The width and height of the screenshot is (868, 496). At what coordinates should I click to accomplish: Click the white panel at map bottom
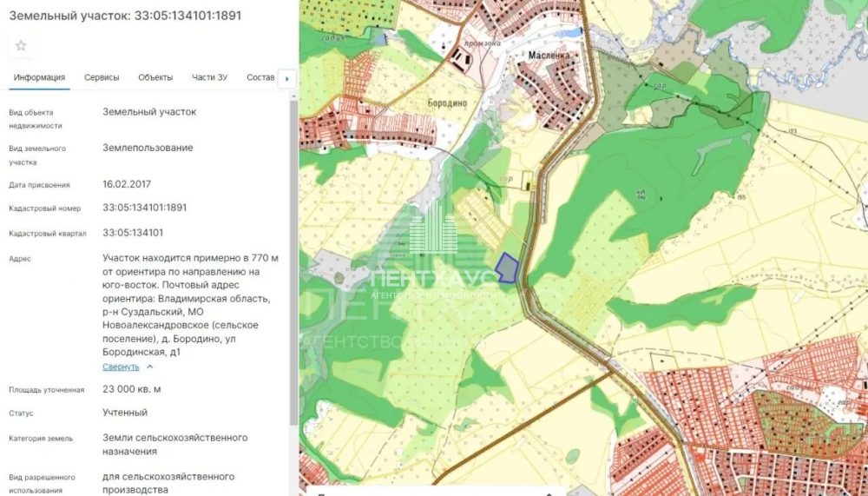[x=436, y=492]
